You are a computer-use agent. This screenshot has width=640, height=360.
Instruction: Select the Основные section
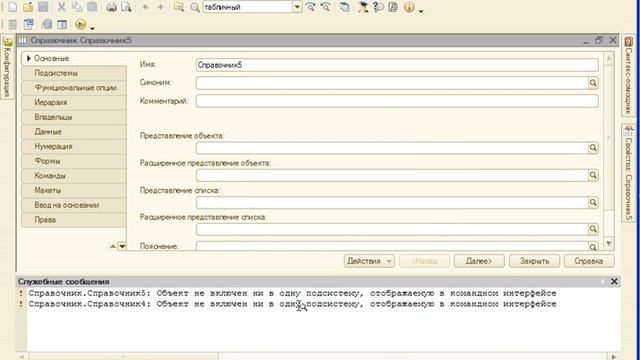74,58
